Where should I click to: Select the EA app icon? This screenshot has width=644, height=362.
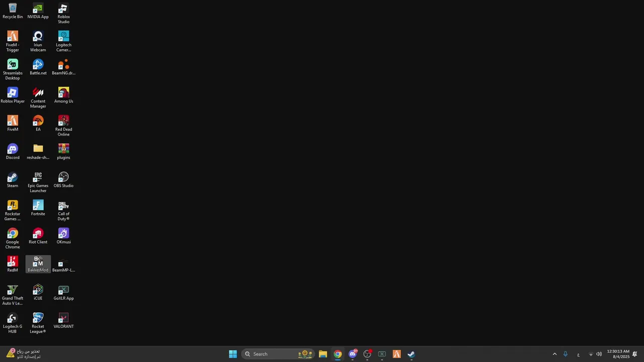click(38, 124)
